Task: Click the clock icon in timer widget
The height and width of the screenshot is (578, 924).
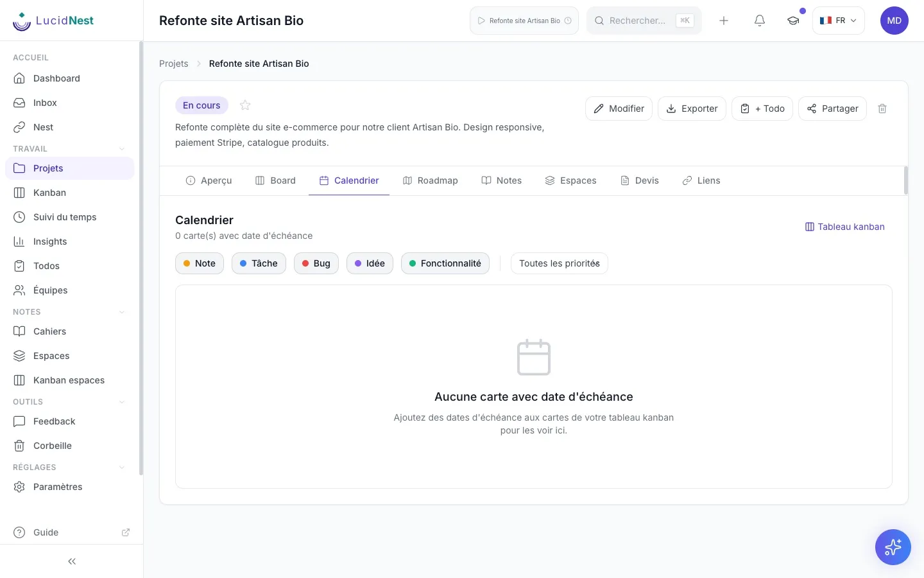Action: tap(568, 21)
